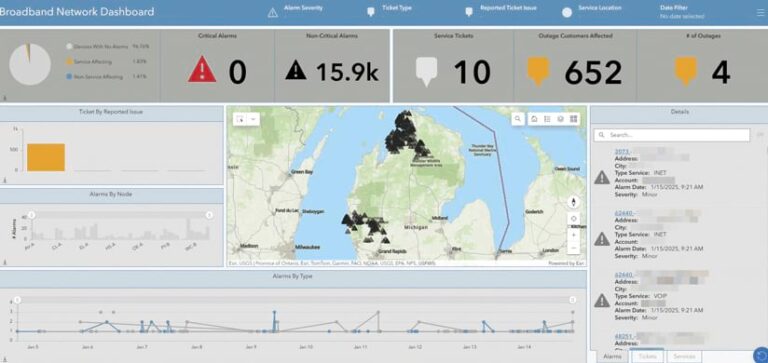Click the 652 Outage Customers Affected value
768x363 pixels.
click(x=593, y=72)
